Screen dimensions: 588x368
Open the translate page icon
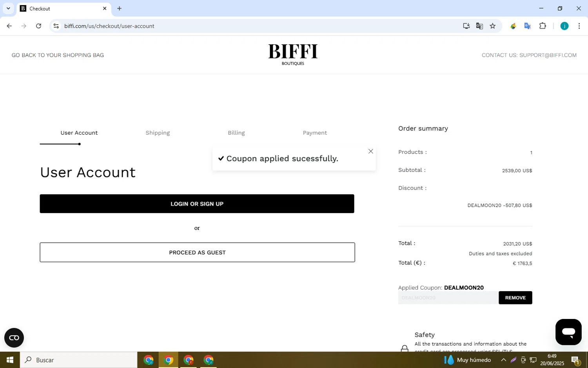pos(479,26)
